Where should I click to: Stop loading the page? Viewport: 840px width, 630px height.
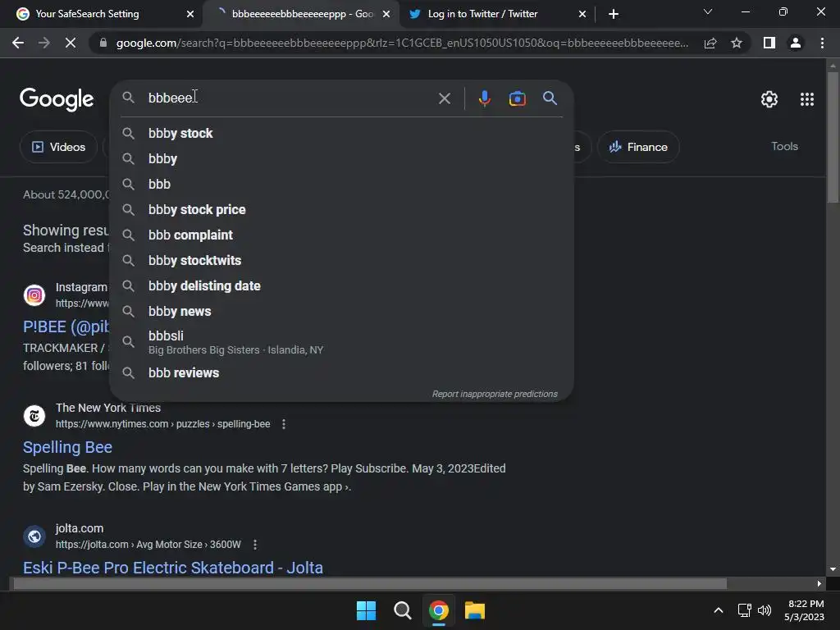tap(71, 43)
